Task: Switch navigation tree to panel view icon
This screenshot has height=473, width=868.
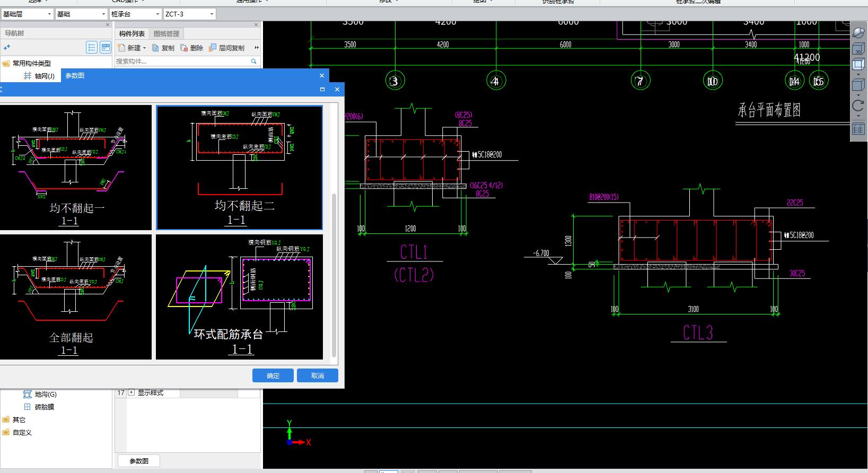Action: [x=106, y=48]
